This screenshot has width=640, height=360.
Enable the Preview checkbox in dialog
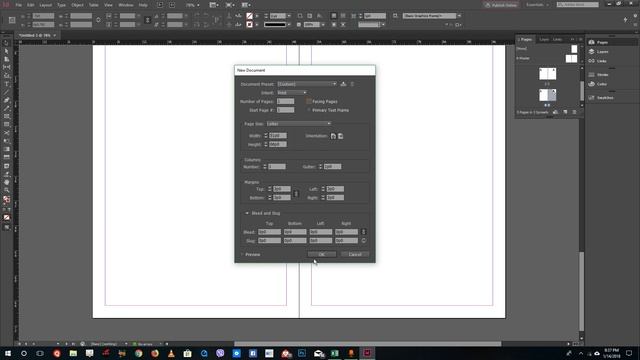242,254
